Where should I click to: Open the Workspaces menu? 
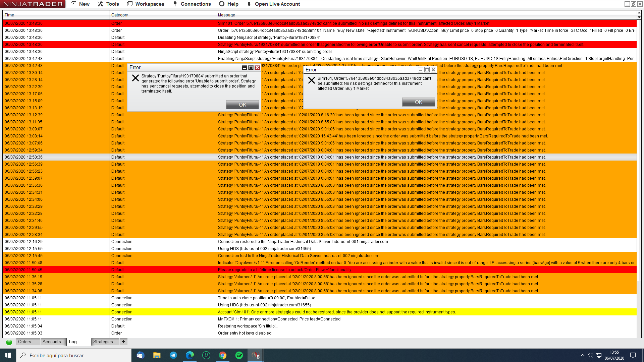(146, 4)
